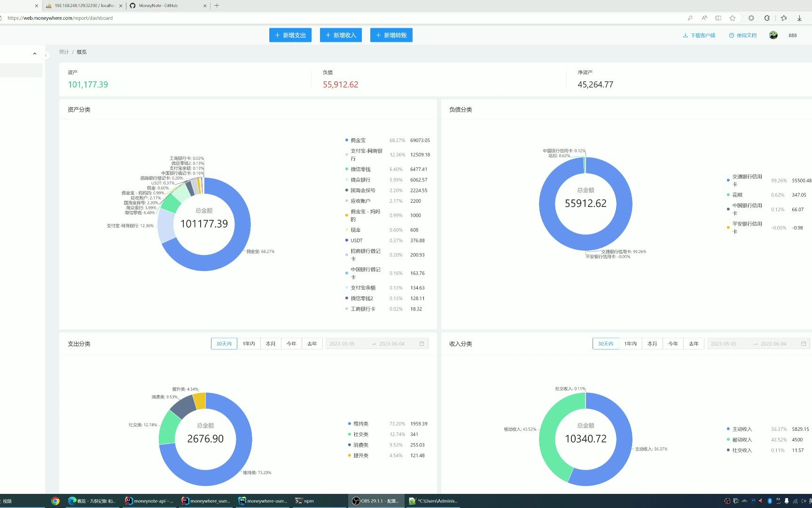Click the browser read aloud icon
Viewport: 812px width, 508px height.
(x=704, y=18)
